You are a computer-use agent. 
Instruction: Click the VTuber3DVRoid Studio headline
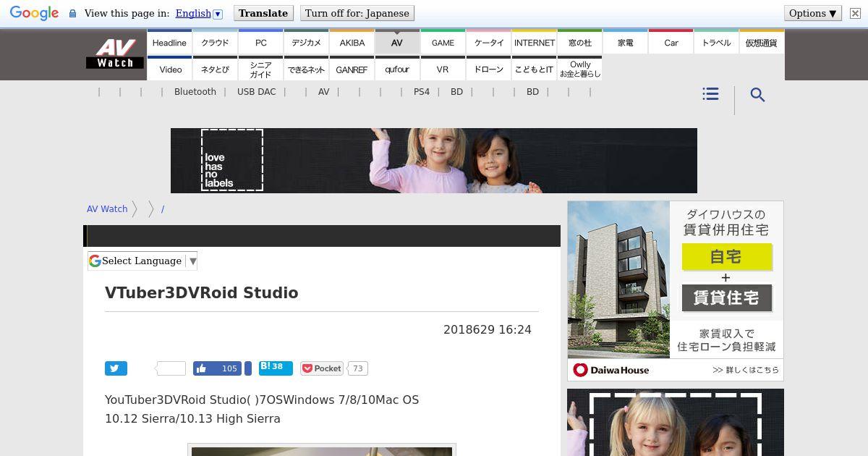[x=202, y=292]
